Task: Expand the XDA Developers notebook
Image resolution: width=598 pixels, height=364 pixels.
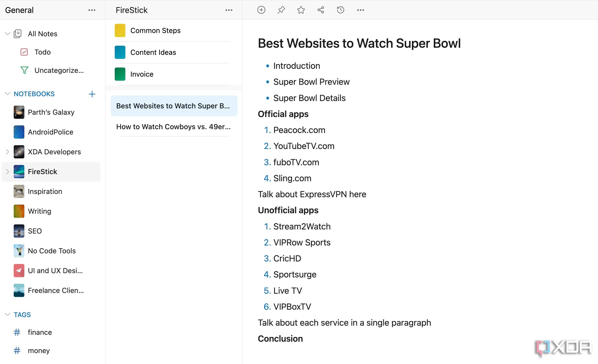Action: 7,152
